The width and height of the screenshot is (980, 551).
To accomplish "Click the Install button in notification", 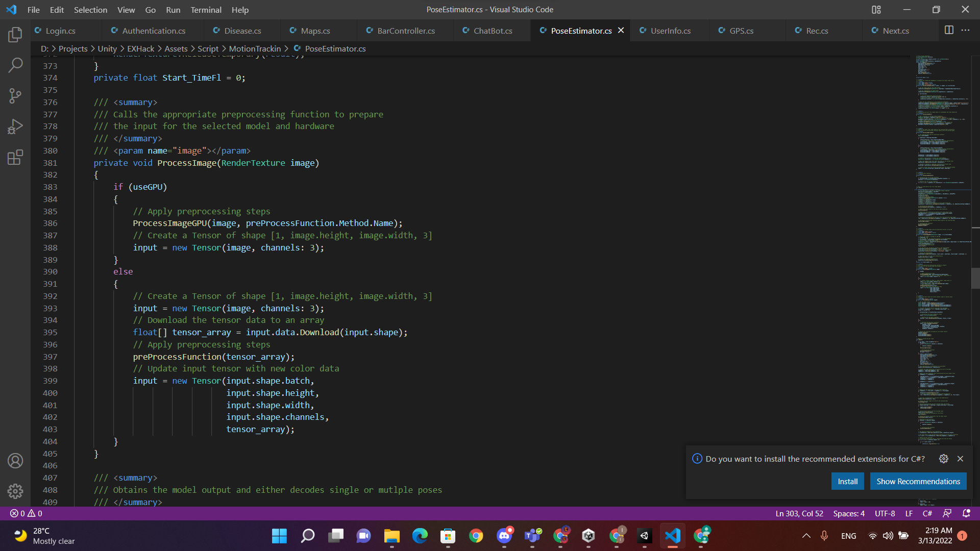I will (847, 481).
